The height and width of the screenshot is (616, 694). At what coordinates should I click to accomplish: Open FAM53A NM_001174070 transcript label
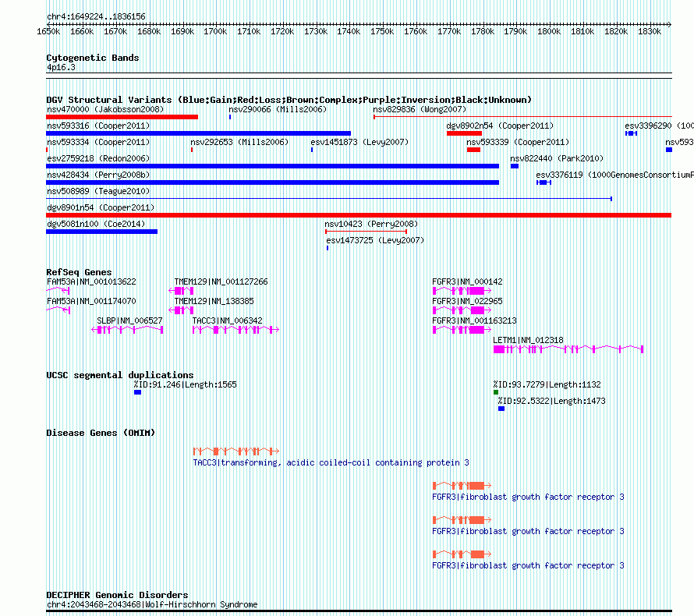[x=91, y=301]
